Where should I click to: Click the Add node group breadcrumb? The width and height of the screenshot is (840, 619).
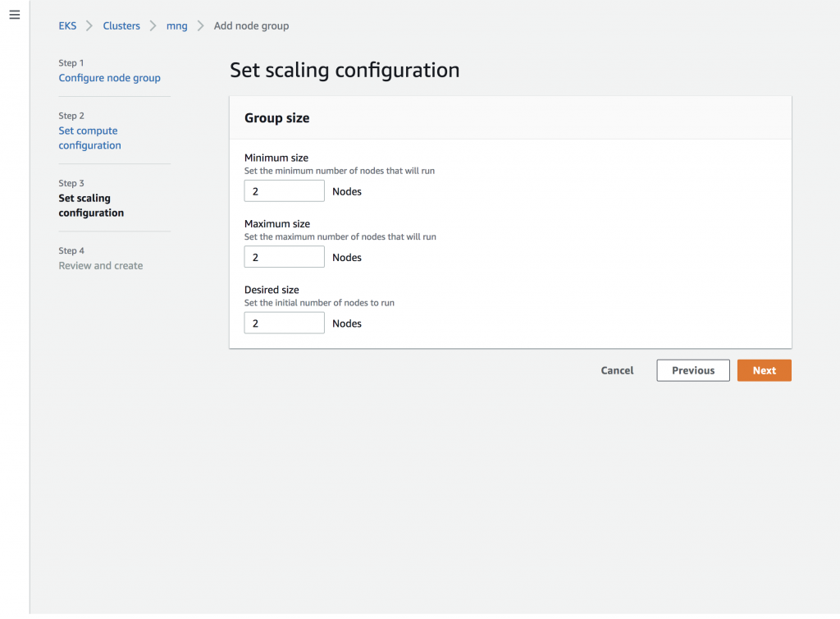pyautogui.click(x=251, y=26)
